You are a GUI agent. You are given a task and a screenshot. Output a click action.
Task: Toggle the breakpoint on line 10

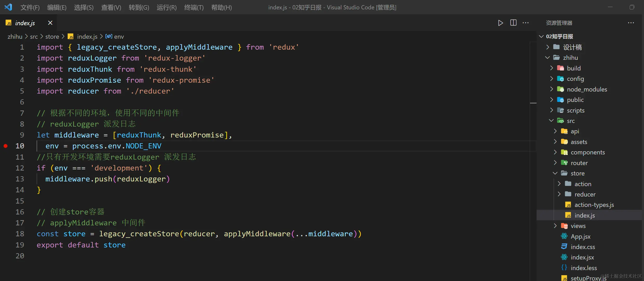pyautogui.click(x=5, y=146)
